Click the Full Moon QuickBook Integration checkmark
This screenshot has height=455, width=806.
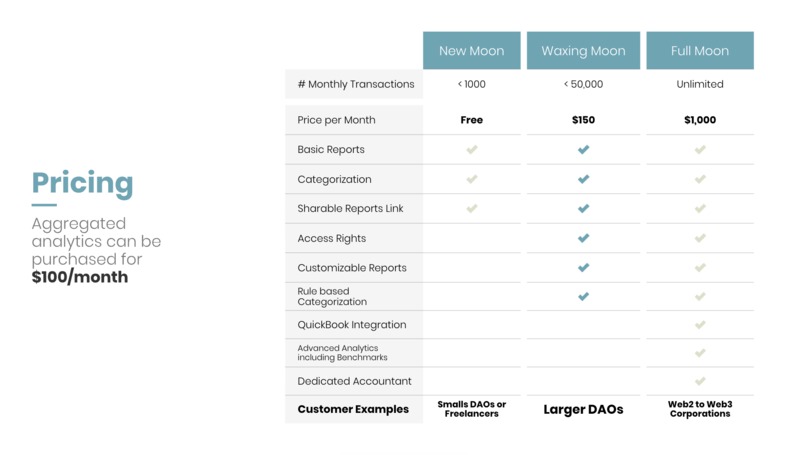pos(700,324)
